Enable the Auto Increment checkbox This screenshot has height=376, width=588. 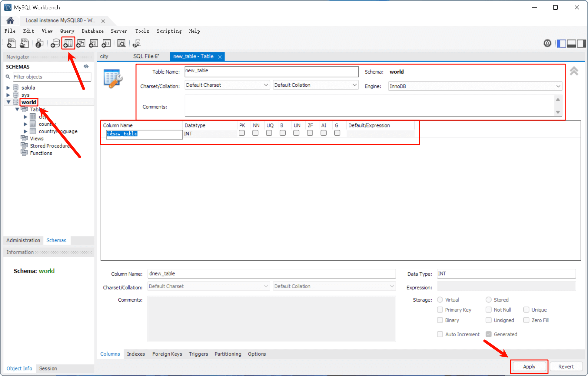pyautogui.click(x=440, y=334)
